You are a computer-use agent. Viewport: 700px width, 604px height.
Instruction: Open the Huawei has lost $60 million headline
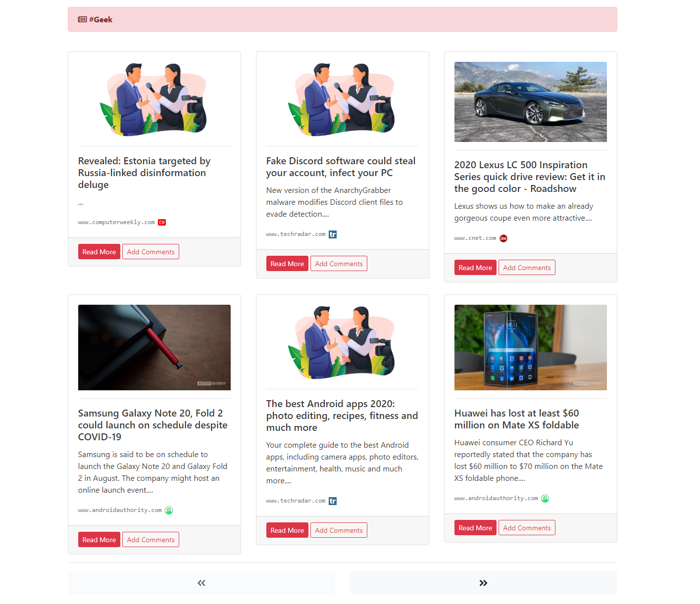(x=517, y=419)
